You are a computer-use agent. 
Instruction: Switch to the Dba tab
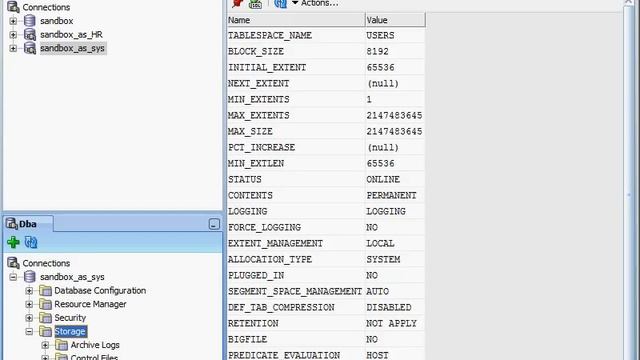coord(27,224)
